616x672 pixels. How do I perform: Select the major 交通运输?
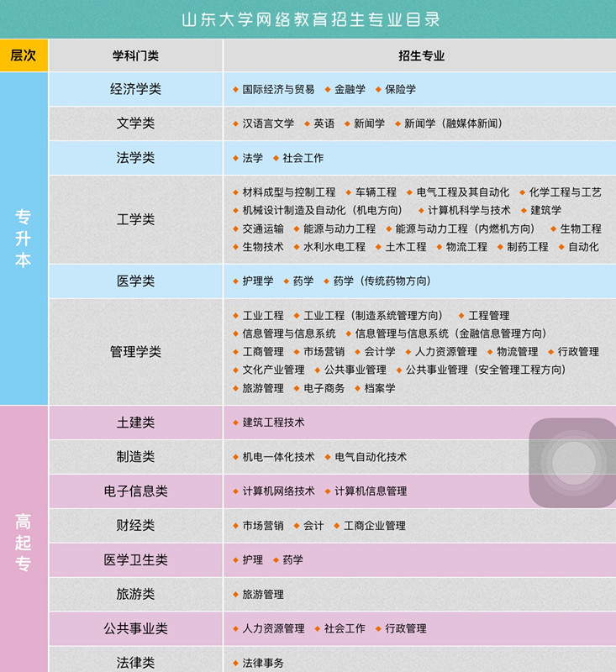263,228
